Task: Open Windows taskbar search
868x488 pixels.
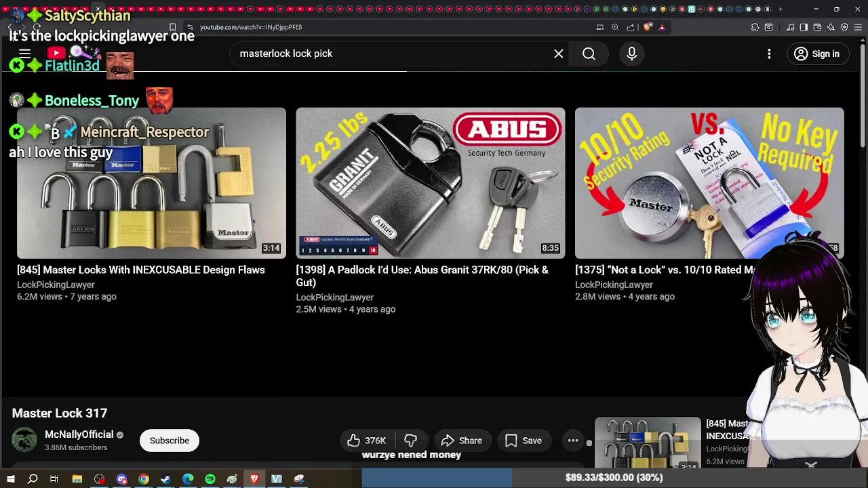Action: [33, 479]
